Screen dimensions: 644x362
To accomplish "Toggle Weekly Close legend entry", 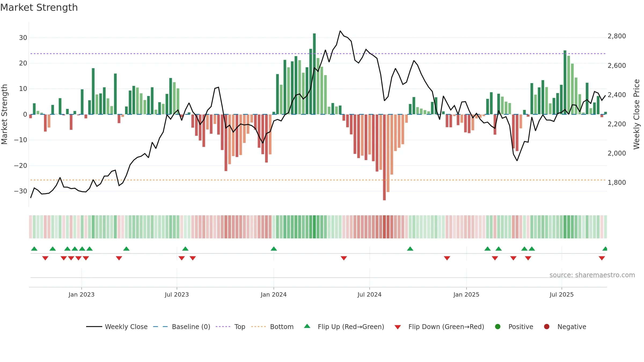I will (117, 327).
